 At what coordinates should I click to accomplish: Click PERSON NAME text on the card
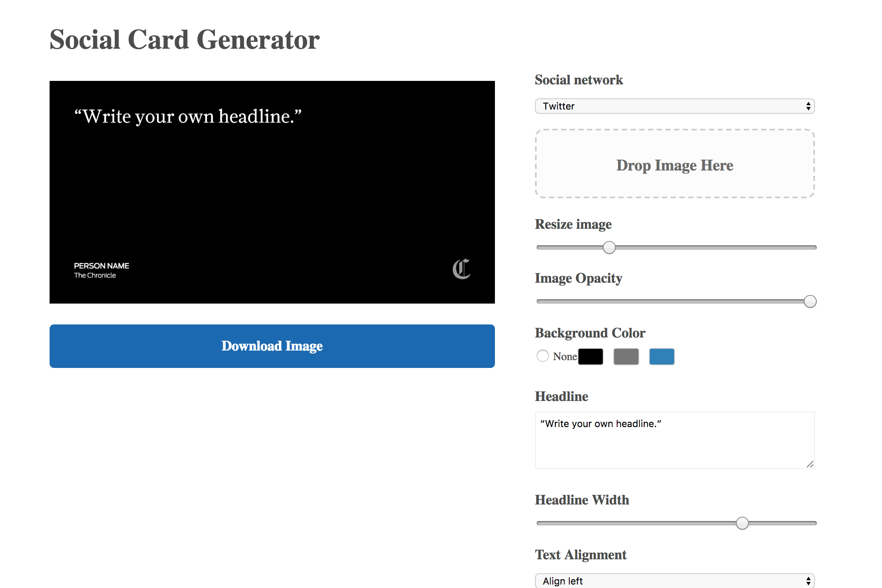coord(101,266)
